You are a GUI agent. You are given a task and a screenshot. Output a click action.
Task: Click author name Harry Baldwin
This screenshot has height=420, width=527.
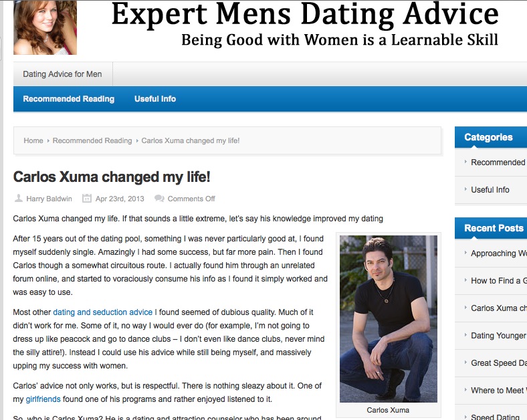tap(49, 199)
